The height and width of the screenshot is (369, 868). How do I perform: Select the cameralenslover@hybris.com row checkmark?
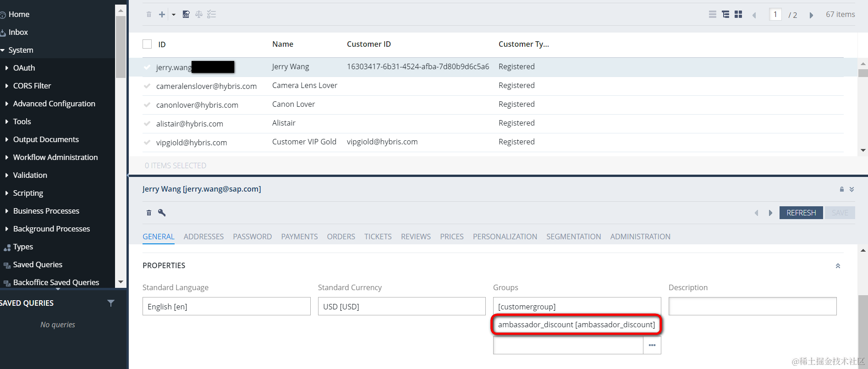coord(147,86)
